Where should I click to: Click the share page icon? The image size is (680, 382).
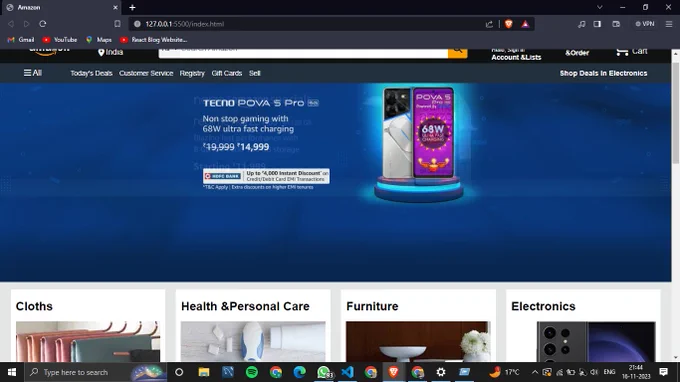[x=489, y=24]
